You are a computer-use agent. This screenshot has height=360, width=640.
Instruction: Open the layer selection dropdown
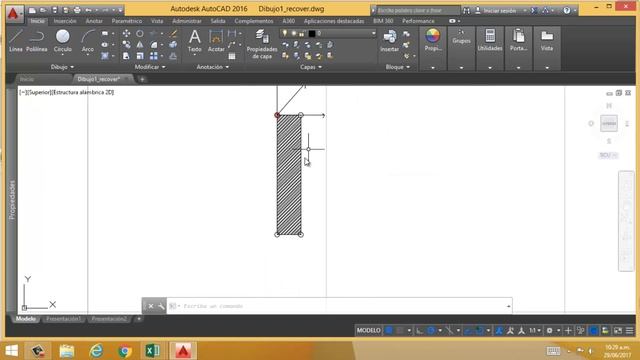pyautogui.click(x=373, y=33)
